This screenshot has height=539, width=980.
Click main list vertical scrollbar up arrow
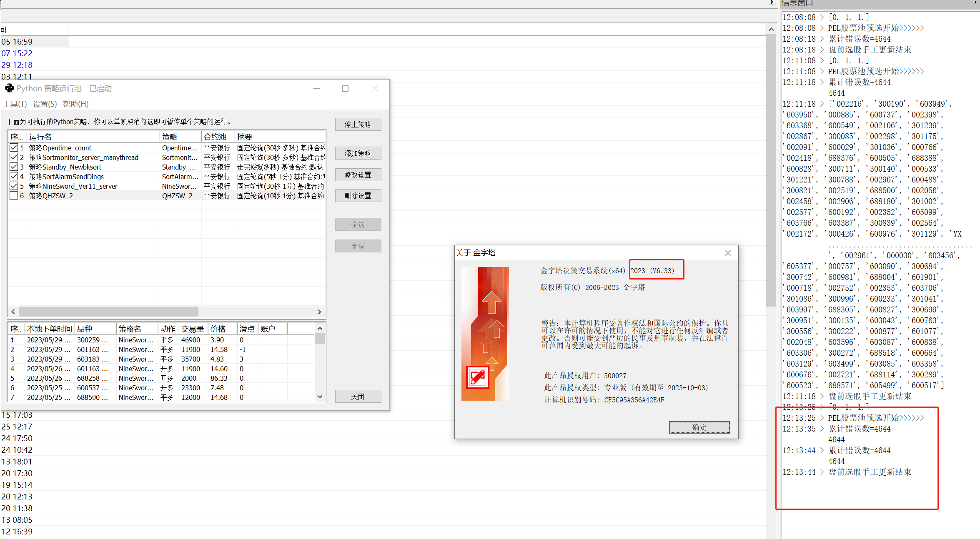pyautogui.click(x=771, y=30)
